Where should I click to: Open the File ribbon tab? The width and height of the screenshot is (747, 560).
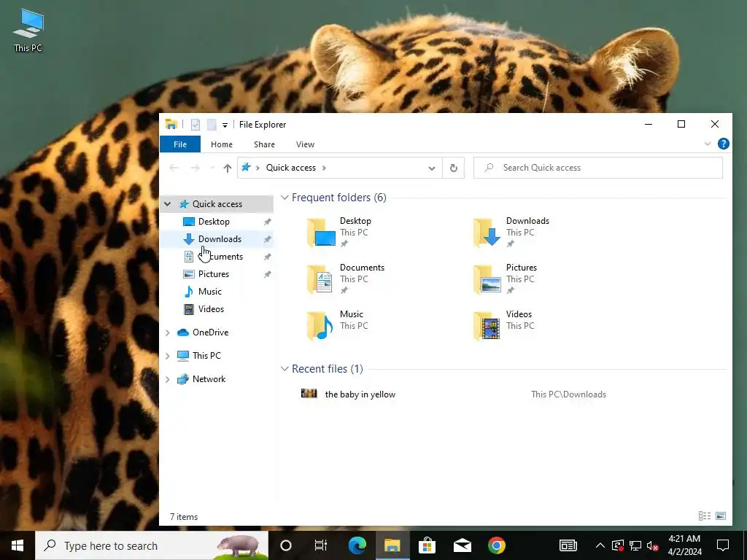tap(180, 144)
